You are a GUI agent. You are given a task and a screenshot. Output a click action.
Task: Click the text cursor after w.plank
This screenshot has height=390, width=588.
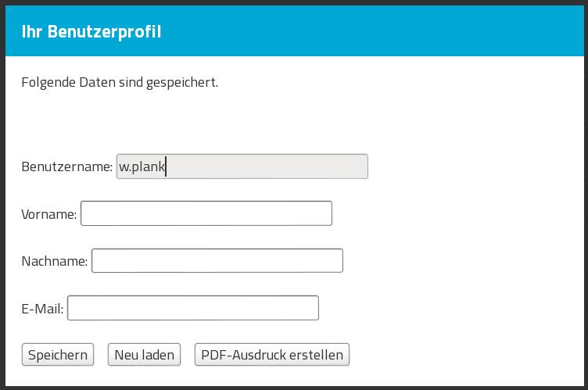pos(167,166)
